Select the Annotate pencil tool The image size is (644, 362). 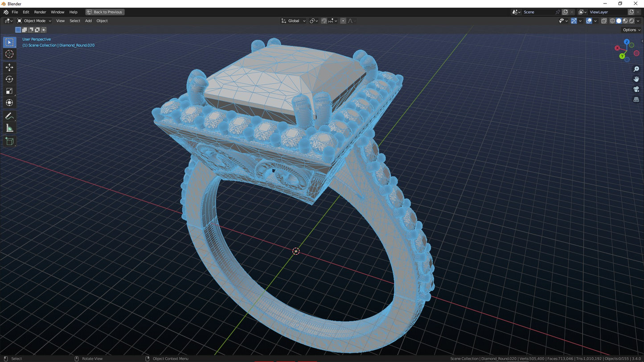click(9, 116)
